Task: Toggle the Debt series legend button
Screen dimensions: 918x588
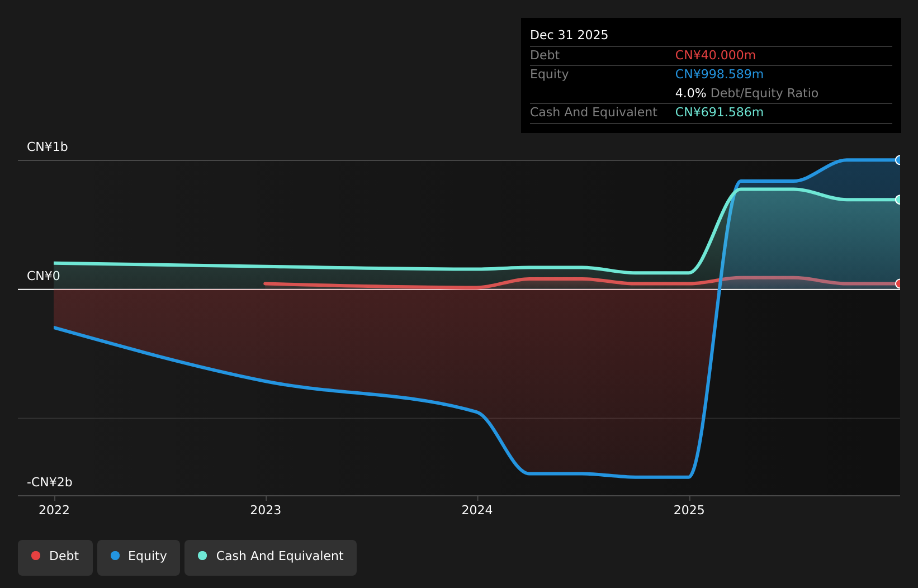Action: point(55,557)
